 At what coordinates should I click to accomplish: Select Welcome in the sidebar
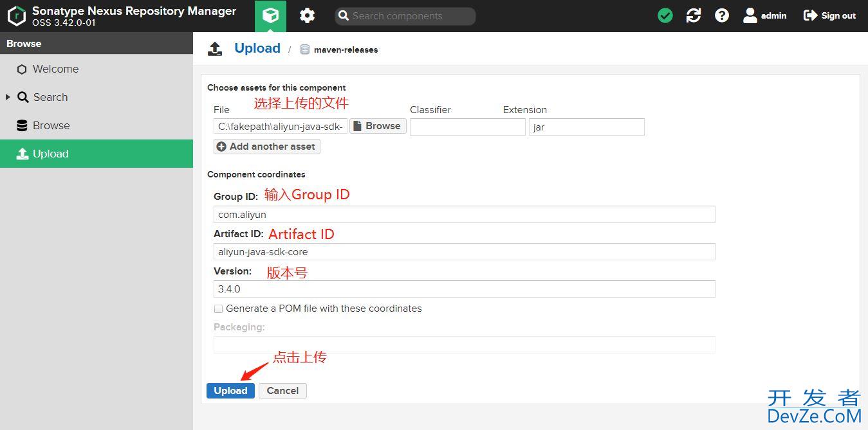pos(97,69)
